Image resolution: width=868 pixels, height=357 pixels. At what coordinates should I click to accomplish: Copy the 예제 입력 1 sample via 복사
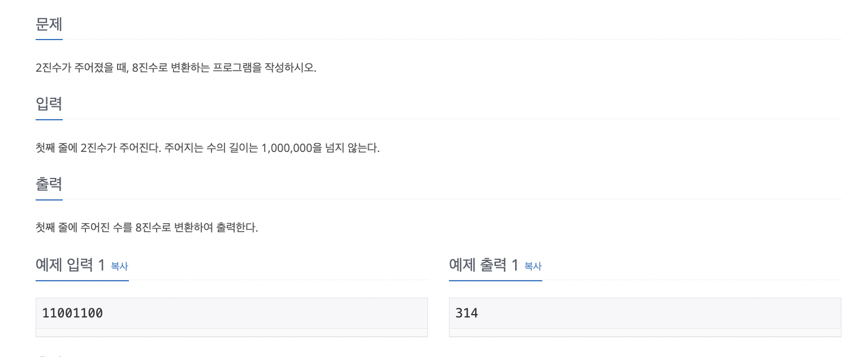point(119,266)
